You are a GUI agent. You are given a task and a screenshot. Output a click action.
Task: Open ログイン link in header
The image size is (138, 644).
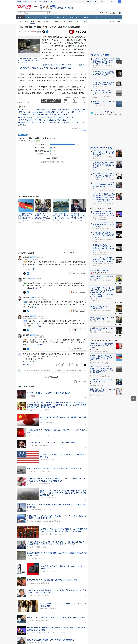[x=42, y=8]
